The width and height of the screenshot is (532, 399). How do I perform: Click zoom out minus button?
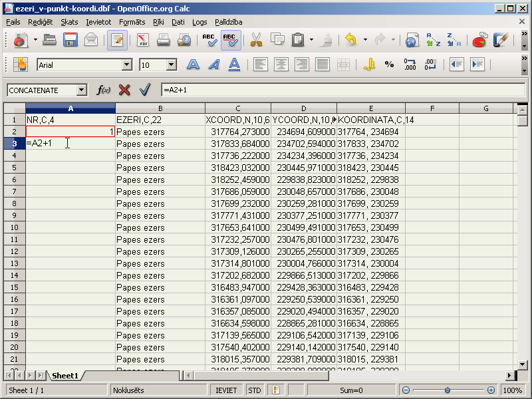coord(406,390)
